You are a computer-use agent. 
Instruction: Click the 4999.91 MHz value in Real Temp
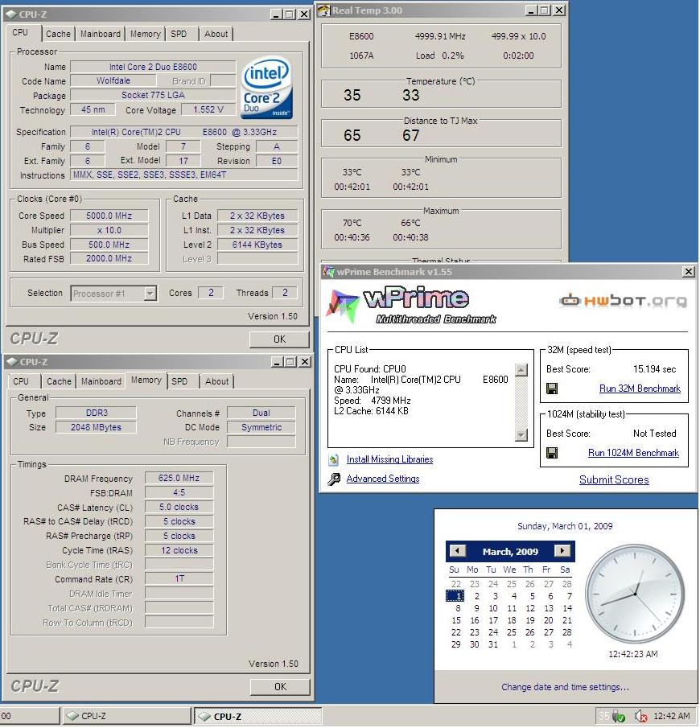coord(440,36)
